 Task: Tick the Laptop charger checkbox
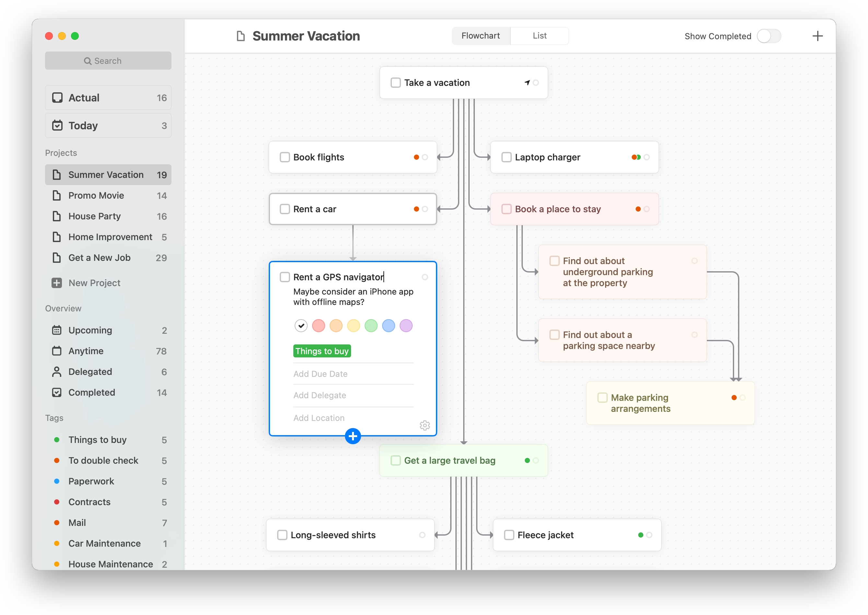pyautogui.click(x=506, y=157)
